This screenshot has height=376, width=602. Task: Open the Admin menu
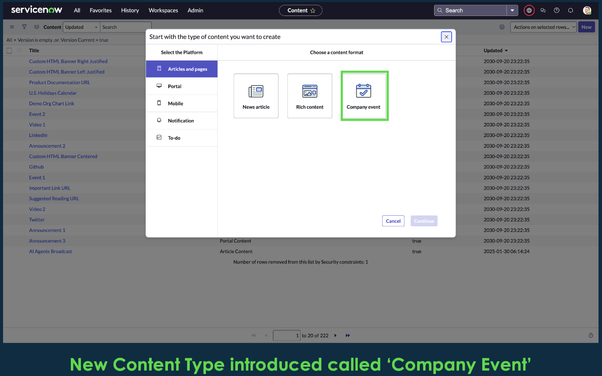tap(195, 10)
